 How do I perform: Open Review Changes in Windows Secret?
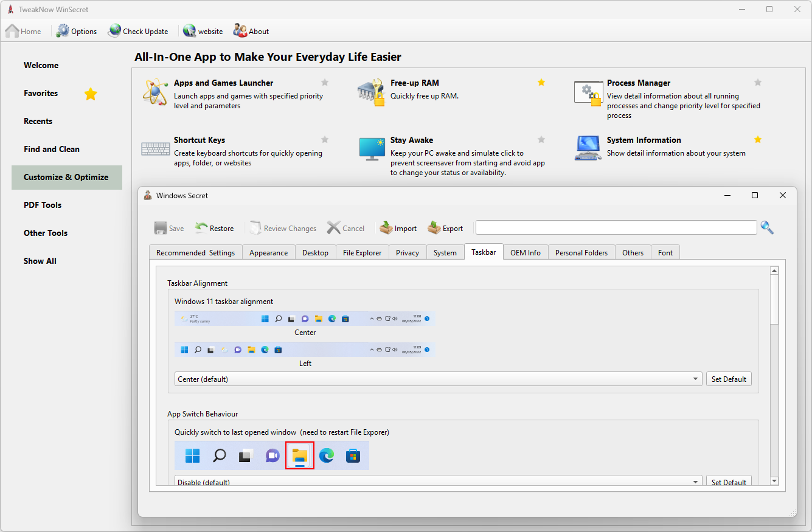click(x=283, y=228)
